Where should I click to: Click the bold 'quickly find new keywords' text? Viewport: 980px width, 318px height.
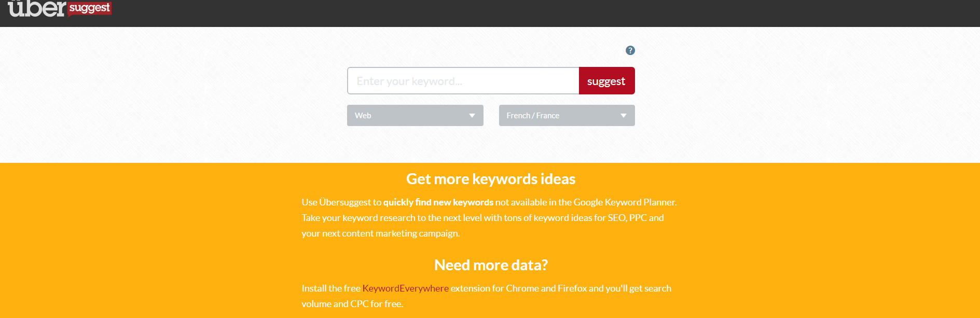click(438, 202)
